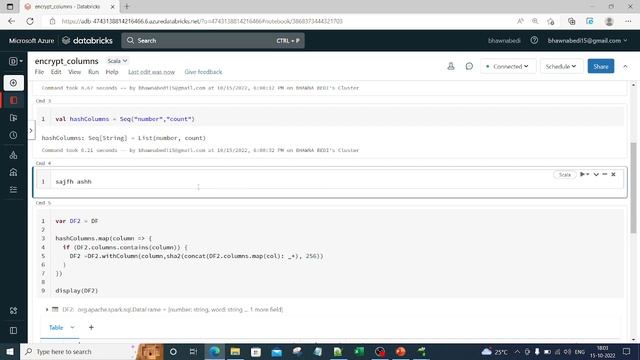
Task: Open the Mail app from taskbar
Action: pos(276,351)
